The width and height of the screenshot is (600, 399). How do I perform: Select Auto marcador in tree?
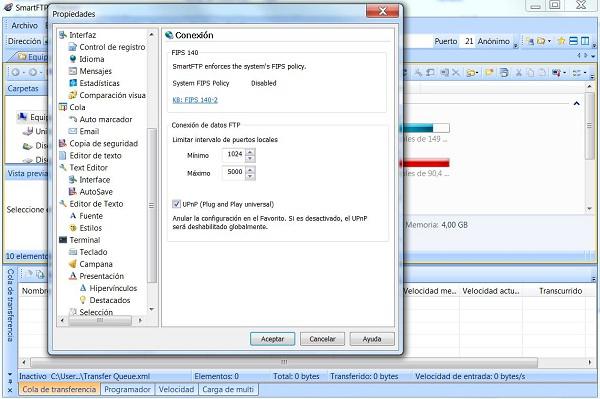106,119
